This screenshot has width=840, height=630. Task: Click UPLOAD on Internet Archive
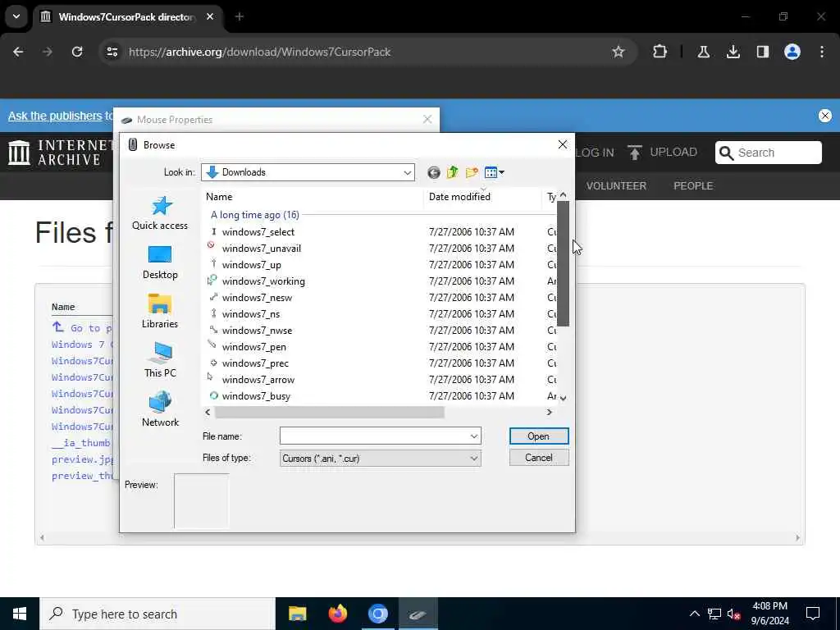pyautogui.click(x=662, y=152)
